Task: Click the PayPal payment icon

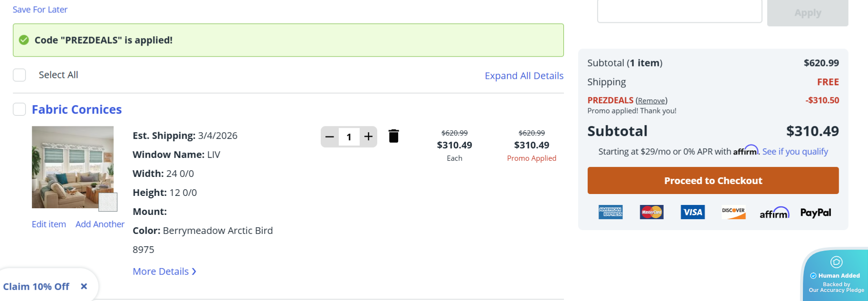Action: (x=815, y=213)
